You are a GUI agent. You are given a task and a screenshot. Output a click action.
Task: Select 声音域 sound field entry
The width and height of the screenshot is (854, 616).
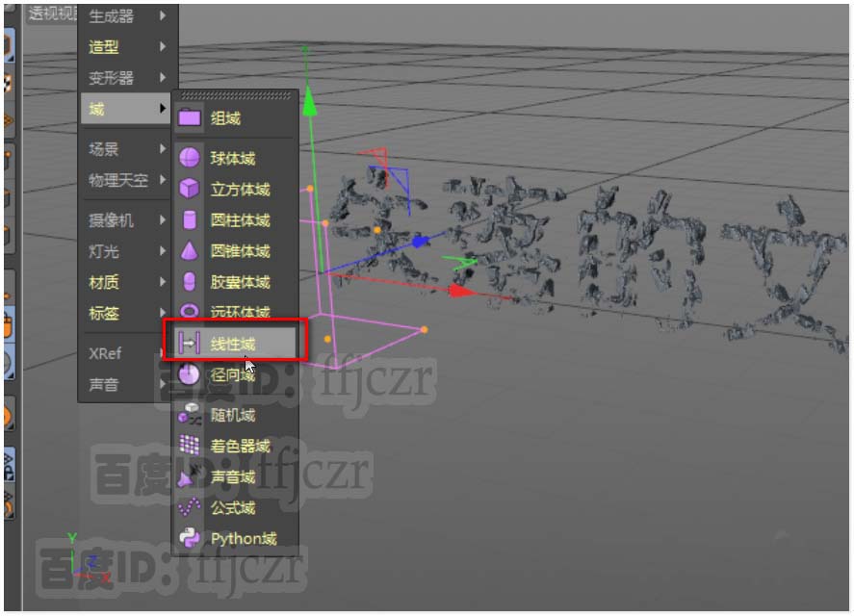coord(235,477)
